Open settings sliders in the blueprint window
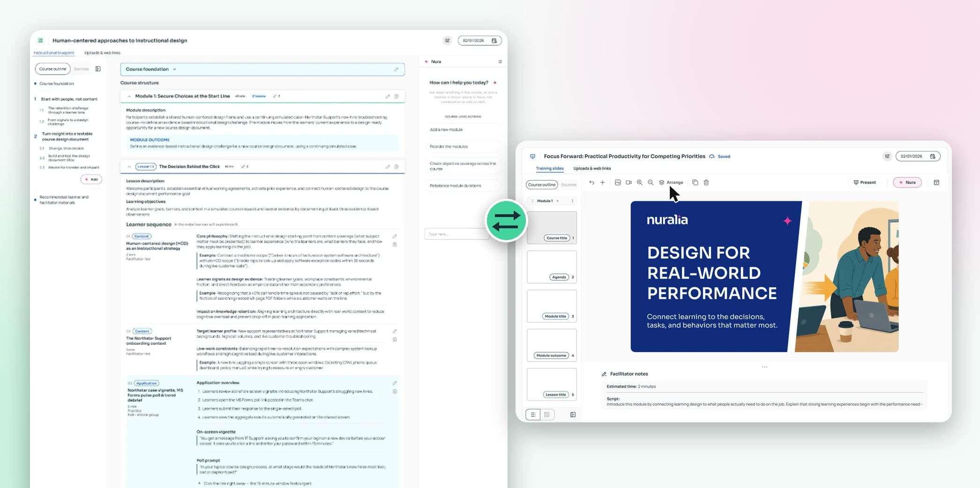 pyautogui.click(x=448, y=41)
